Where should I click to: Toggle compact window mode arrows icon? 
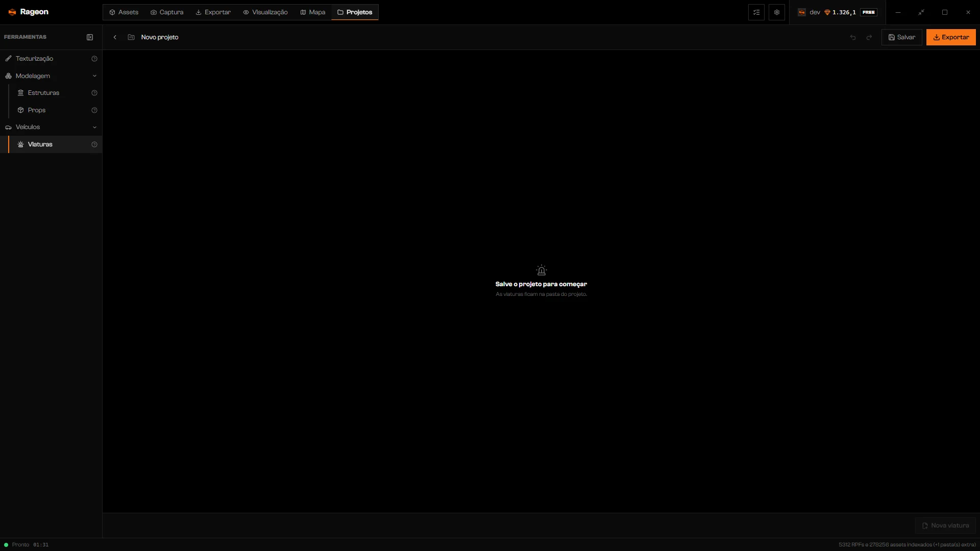coord(921,12)
